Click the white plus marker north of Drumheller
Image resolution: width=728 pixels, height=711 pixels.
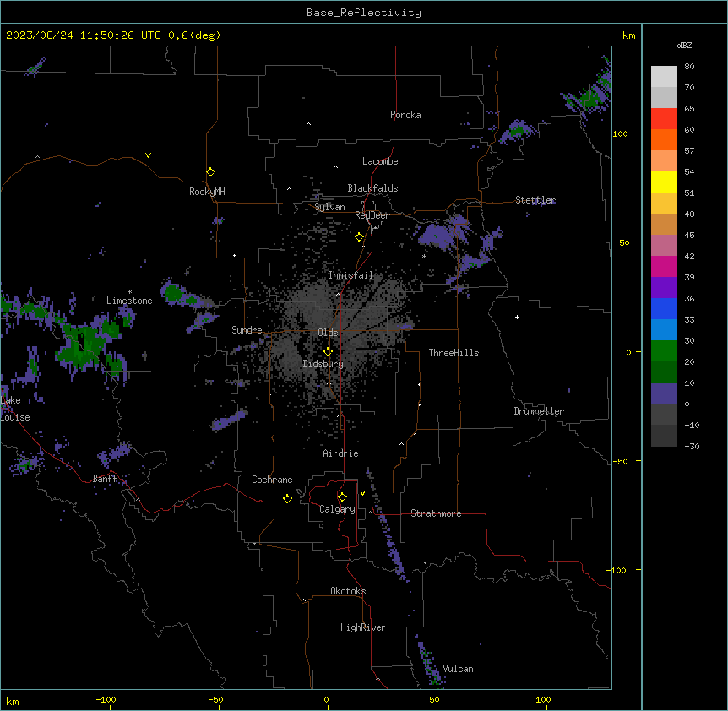(517, 317)
